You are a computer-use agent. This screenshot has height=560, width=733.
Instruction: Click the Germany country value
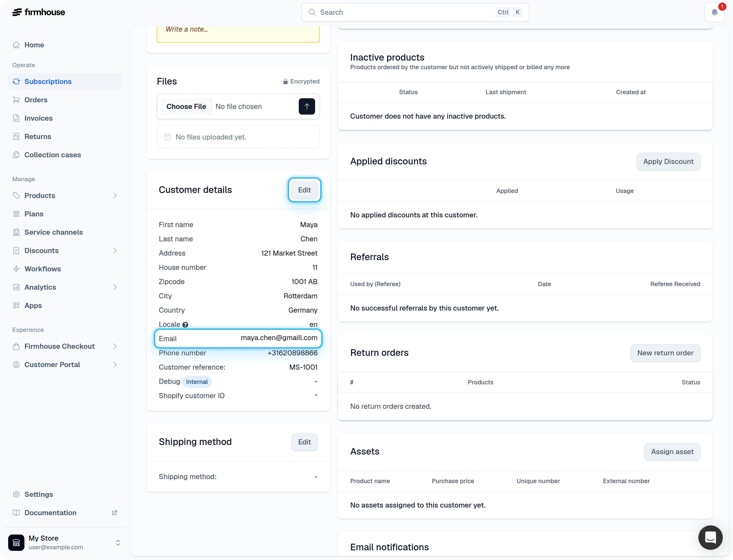click(303, 310)
